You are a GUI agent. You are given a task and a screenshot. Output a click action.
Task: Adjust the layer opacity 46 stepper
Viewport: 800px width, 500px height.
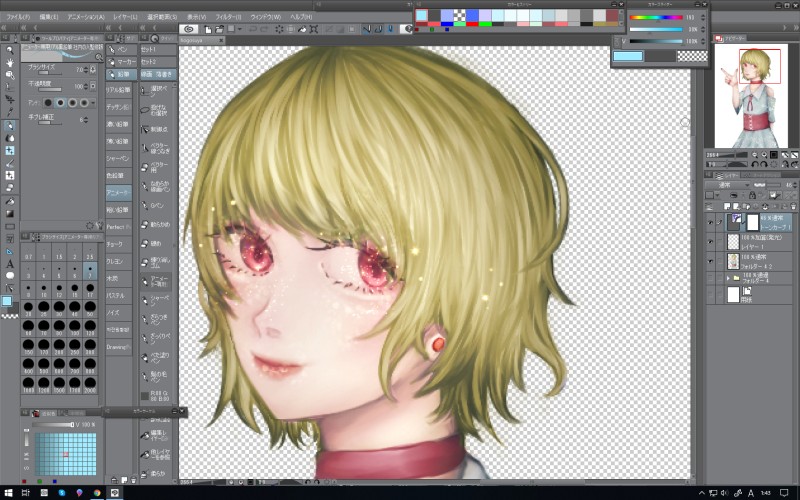click(x=795, y=185)
